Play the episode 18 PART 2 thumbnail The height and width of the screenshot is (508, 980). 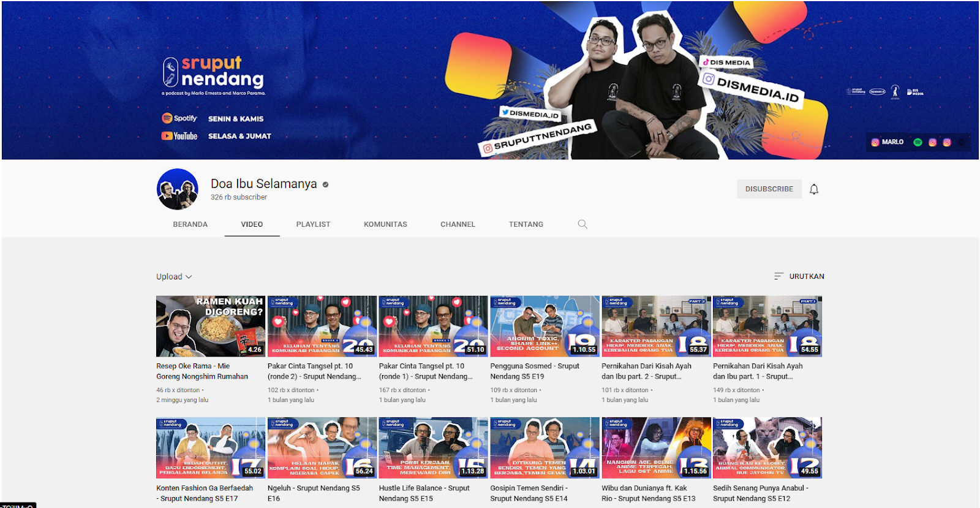point(656,327)
